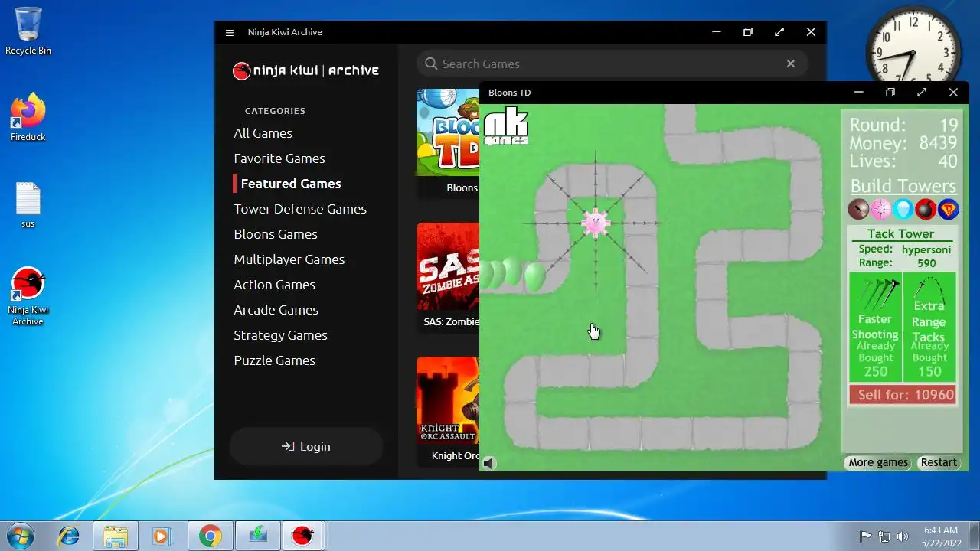
Task: Select the placed tack tower on the map
Action: [x=596, y=223]
